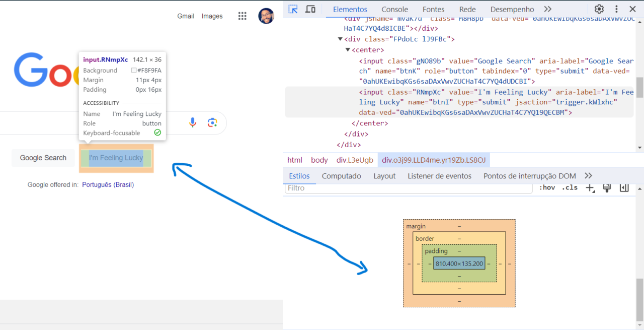Click the element state brush icon
This screenshot has width=644, height=330.
pyautogui.click(x=607, y=187)
